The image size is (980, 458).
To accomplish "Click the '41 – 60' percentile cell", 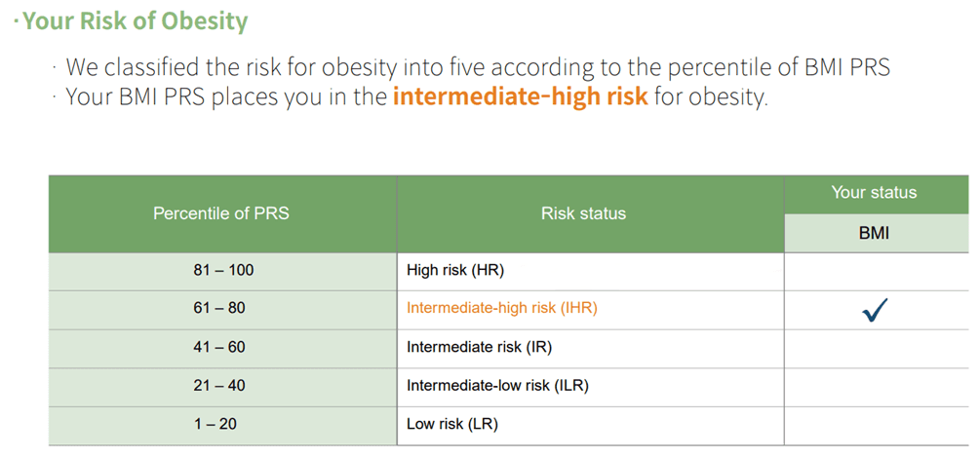I will 221,348.
